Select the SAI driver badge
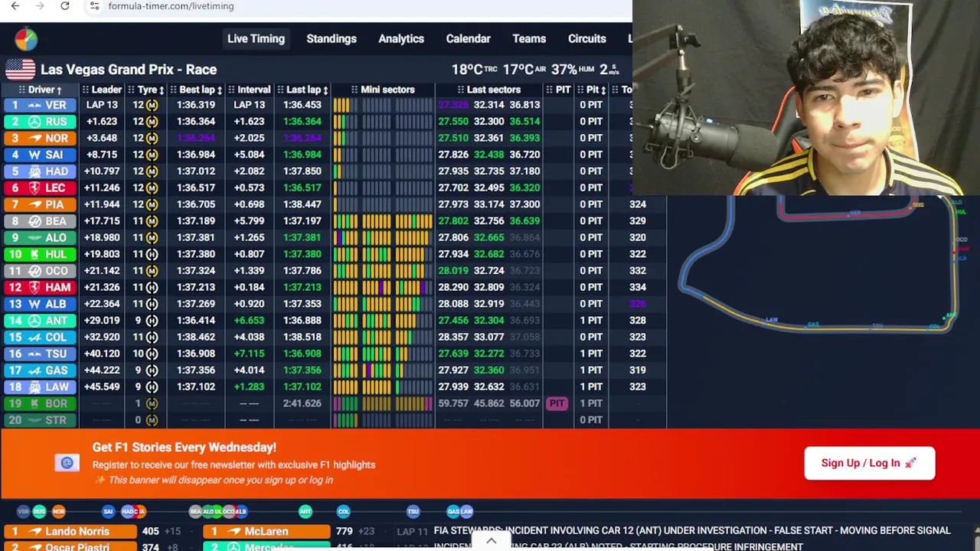980x551 pixels. click(39, 155)
